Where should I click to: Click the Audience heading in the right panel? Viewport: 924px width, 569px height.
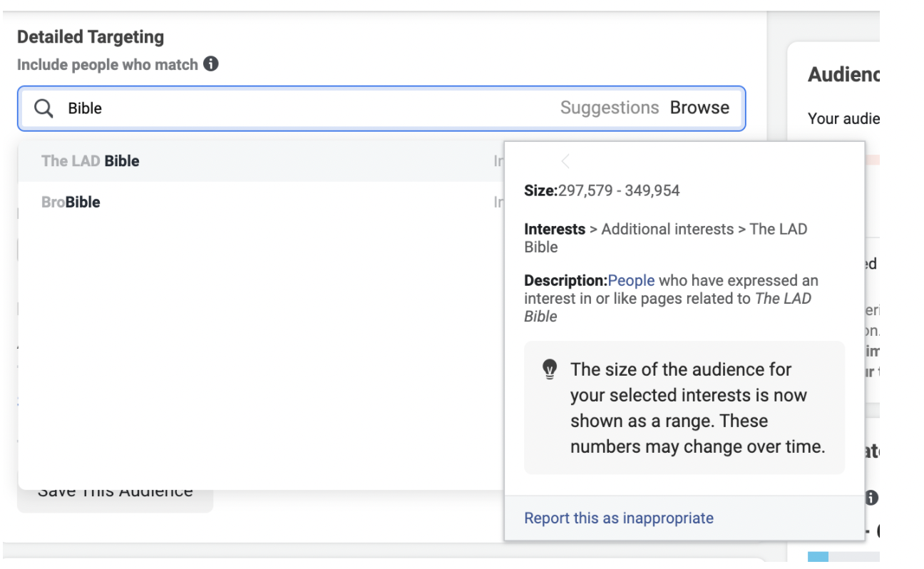(843, 75)
